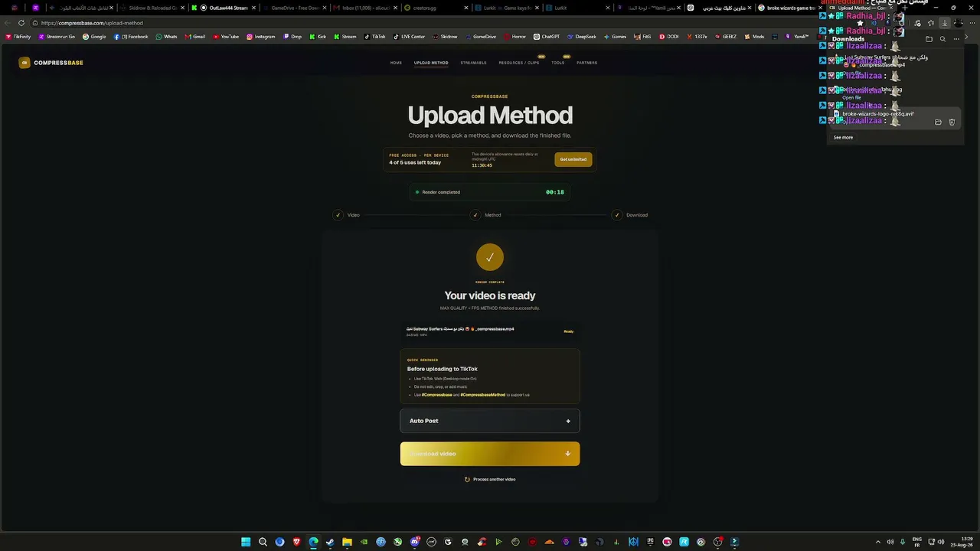This screenshot has height=551, width=980.
Task: Delete broke-wizards-logo download with trash icon
Action: click(x=952, y=122)
